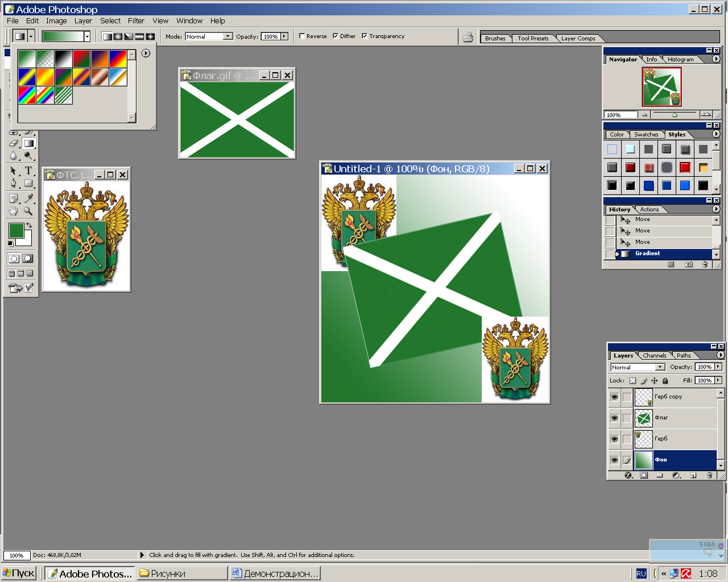Click the green foreground color swatch
Viewport: 728px width, 582px height.
coord(16,230)
